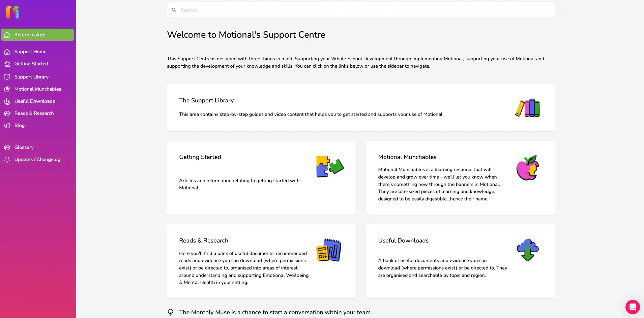Go to Getting Started in sidebar
The image size is (644, 318).
tap(31, 64)
